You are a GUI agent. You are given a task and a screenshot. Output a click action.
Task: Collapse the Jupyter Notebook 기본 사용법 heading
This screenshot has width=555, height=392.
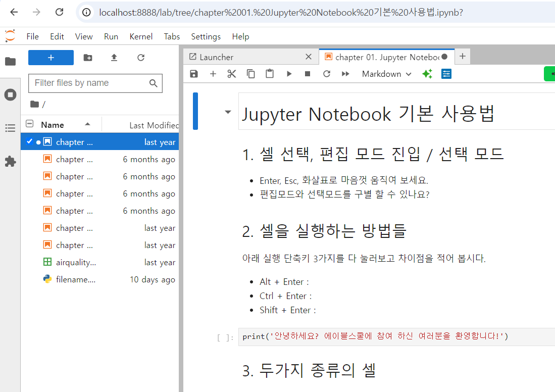(228, 112)
